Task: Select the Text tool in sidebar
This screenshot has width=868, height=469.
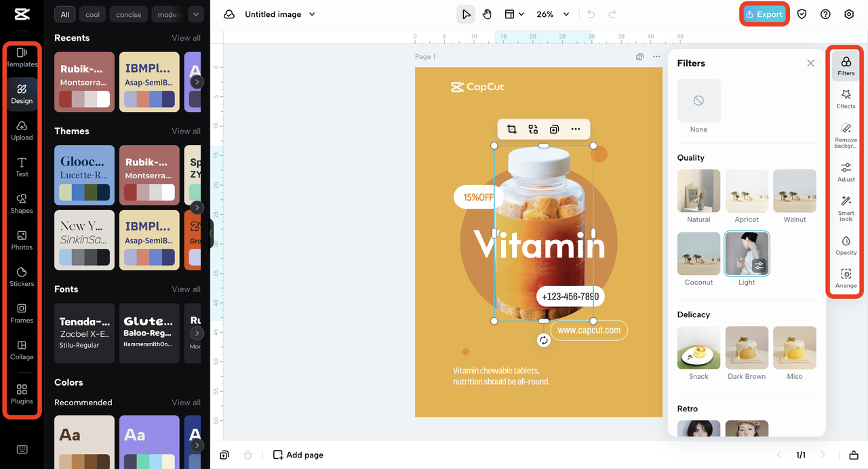Action: click(22, 167)
